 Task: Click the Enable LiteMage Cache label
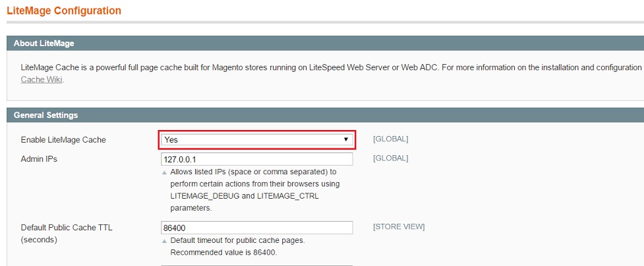click(x=63, y=140)
